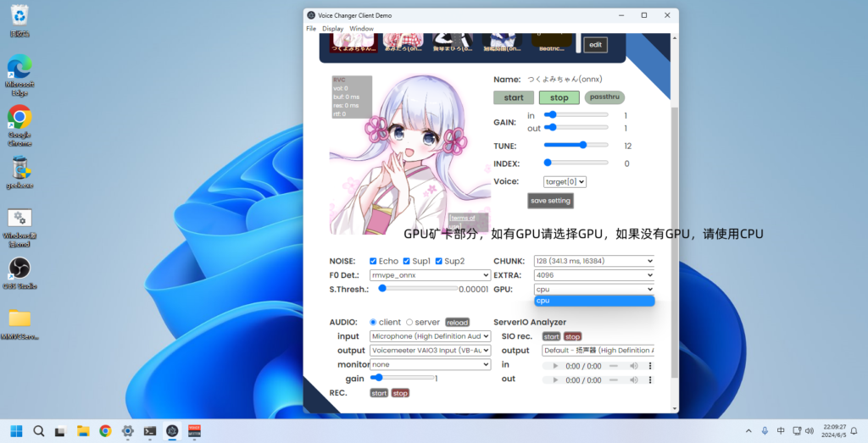Viewport: 868px width, 443px height.
Task: Open more options of 'out' audio player
Action: tap(650, 380)
